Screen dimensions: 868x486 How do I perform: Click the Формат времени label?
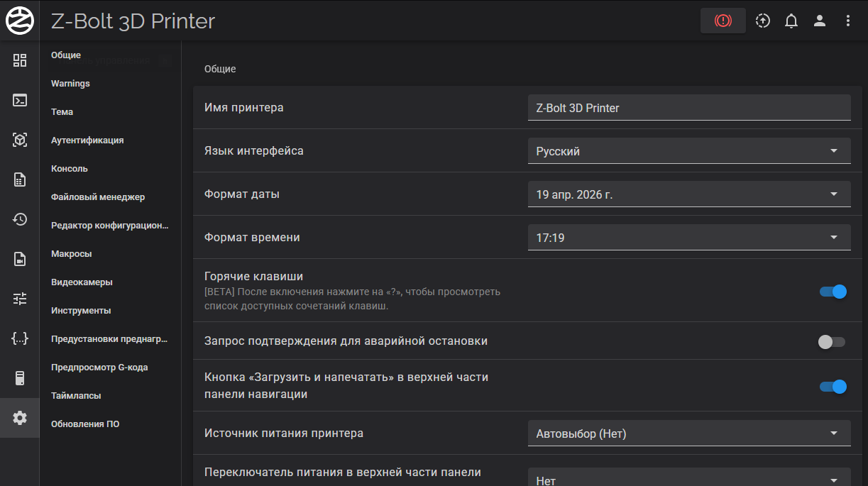pyautogui.click(x=252, y=238)
